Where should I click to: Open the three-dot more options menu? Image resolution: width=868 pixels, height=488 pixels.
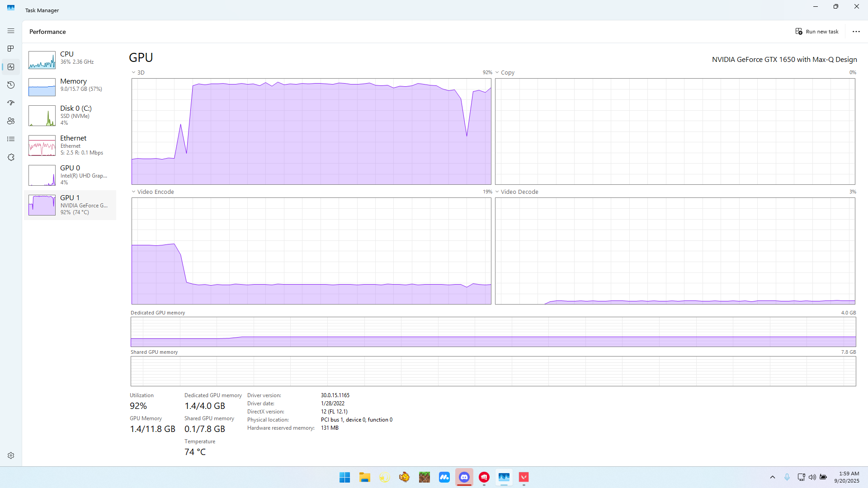click(856, 32)
